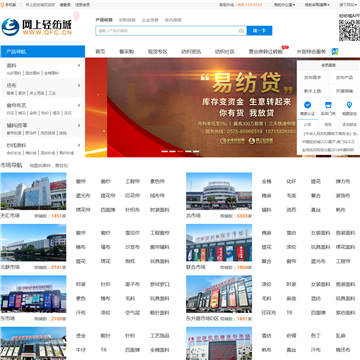Click the blue checkmark certification icon
Image resolution: width=360 pixels, height=360 pixels.
pos(308,105)
